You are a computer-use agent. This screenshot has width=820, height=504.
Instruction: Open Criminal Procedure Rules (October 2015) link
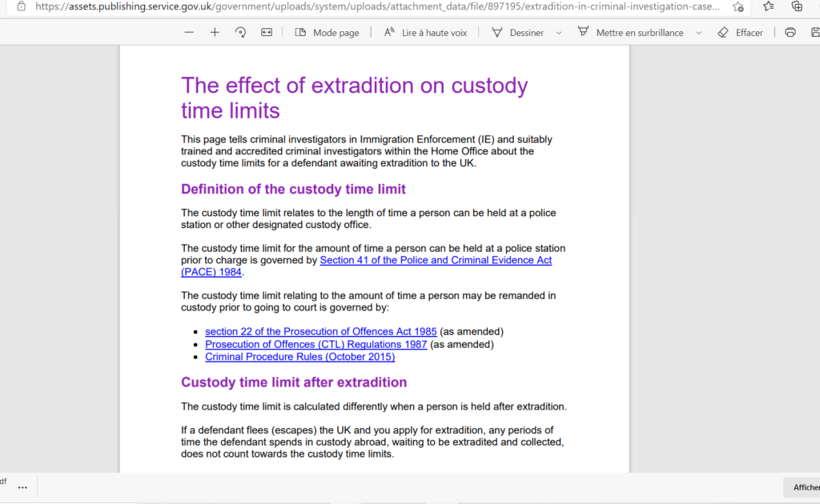(x=299, y=358)
